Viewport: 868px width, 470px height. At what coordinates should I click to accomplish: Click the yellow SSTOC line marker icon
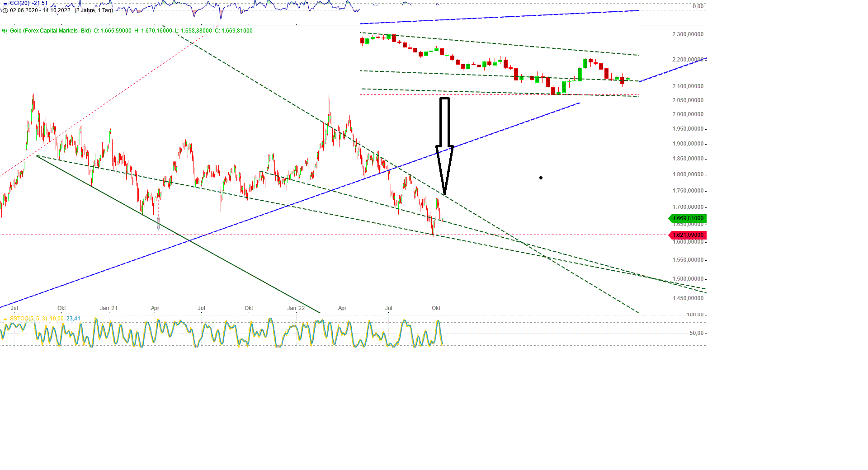point(5,319)
